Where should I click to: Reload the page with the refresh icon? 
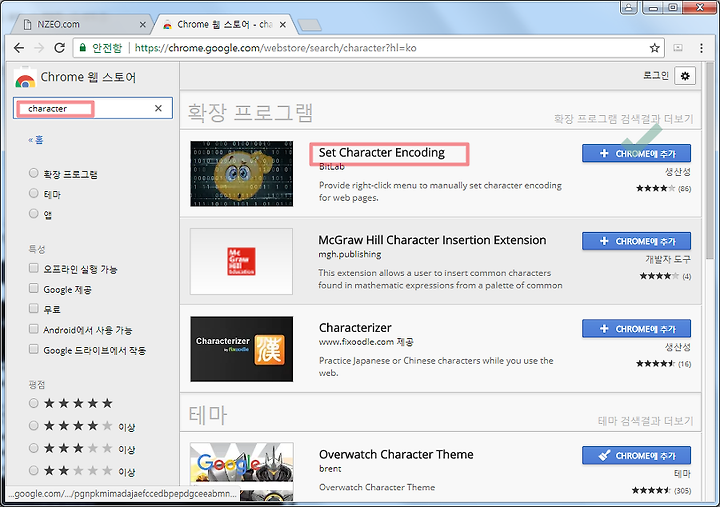[x=59, y=48]
